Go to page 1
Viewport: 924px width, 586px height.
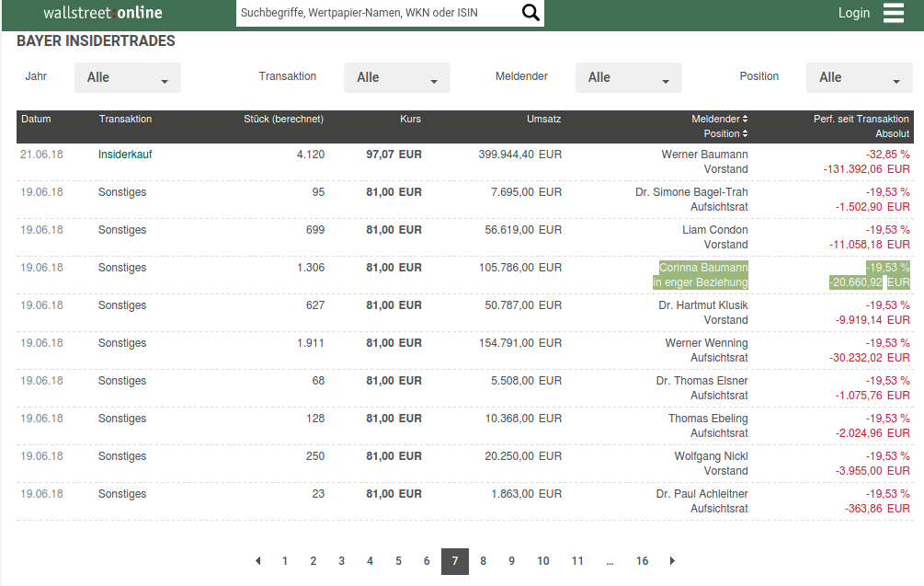[x=285, y=561]
